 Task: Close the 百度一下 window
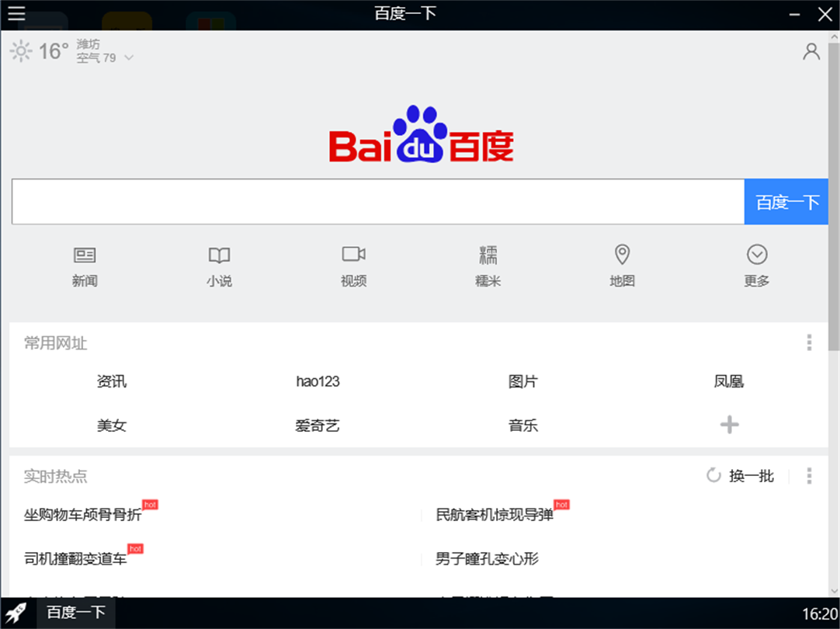click(x=825, y=15)
